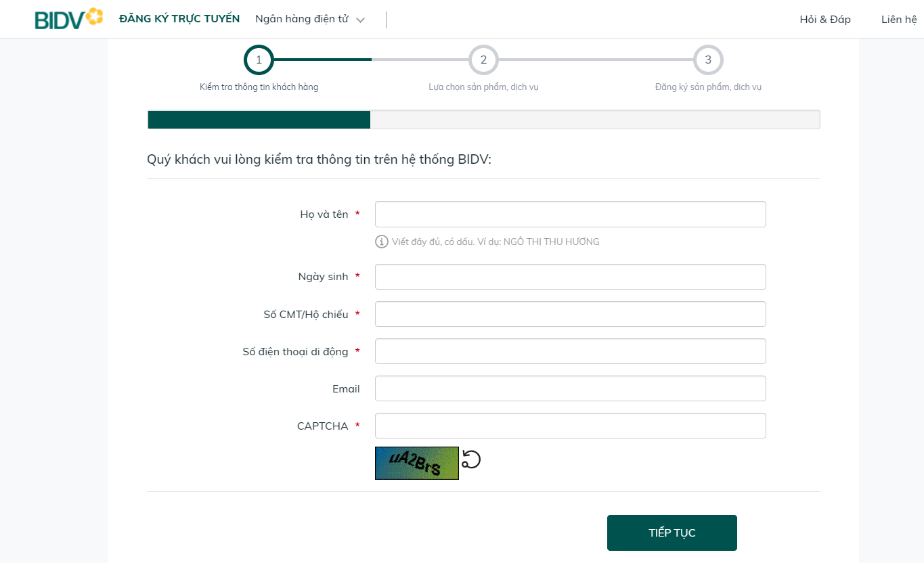Viewport: 924px width, 563px height.
Task: Open Hỏi & Đáp page
Action: pos(825,20)
